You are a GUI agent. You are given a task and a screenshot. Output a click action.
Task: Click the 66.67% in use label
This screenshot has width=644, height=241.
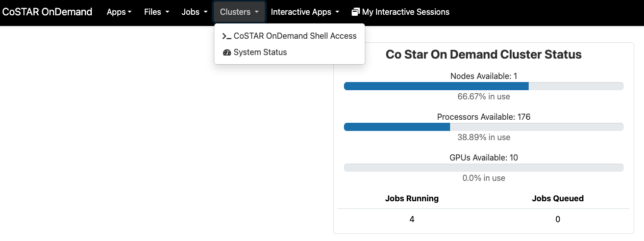pyautogui.click(x=484, y=96)
